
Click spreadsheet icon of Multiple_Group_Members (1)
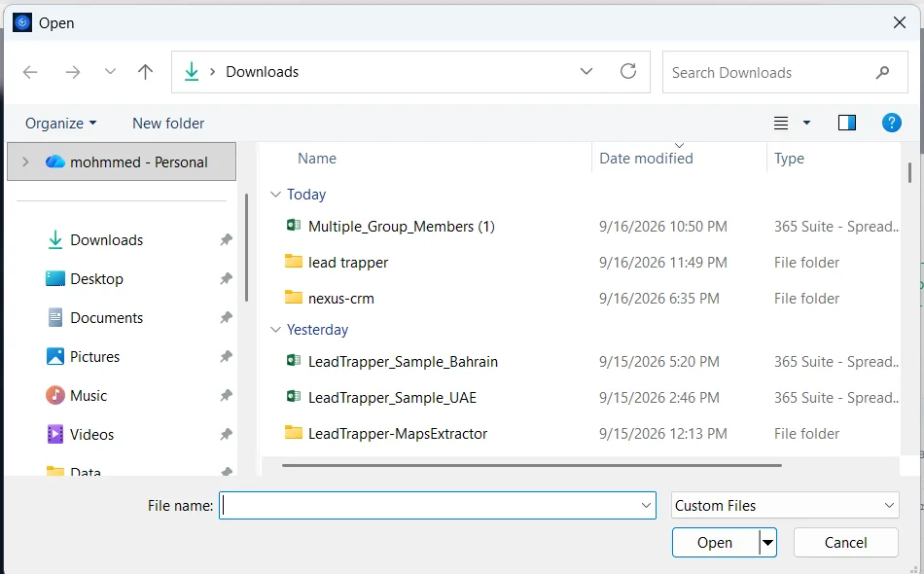294,225
